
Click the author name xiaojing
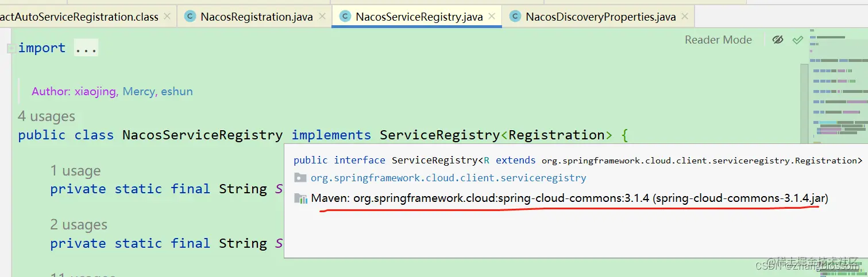[95, 91]
